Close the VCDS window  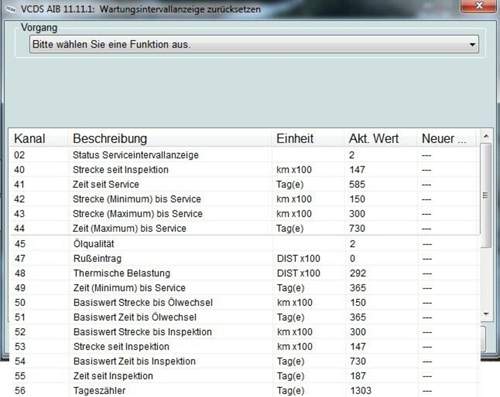(x=479, y=6)
